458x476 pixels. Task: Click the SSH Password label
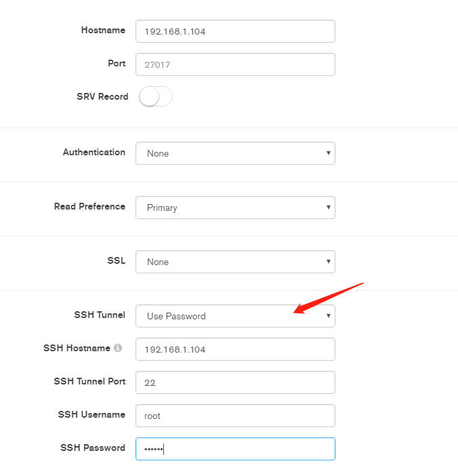pyautogui.click(x=93, y=448)
